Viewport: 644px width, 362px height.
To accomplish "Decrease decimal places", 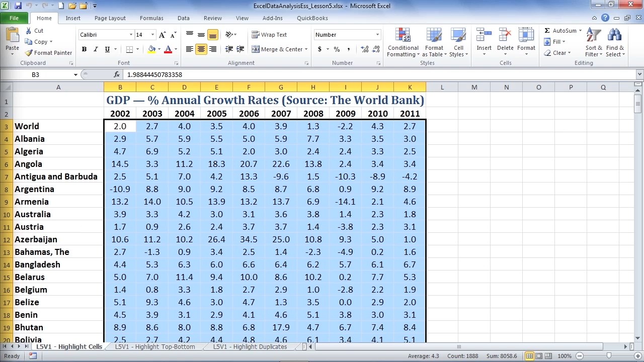I will pos(377,49).
